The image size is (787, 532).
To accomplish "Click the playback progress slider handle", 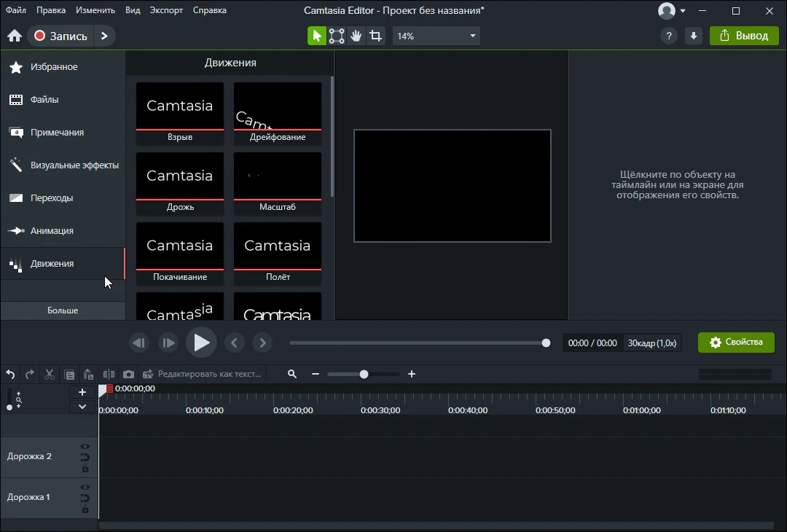I will (546, 343).
